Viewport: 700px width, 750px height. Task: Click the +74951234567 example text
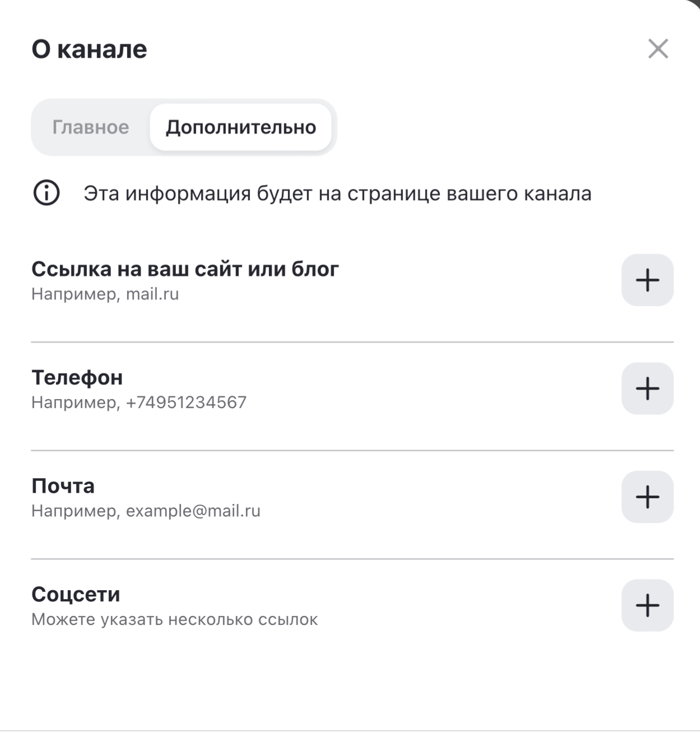pyautogui.click(x=186, y=402)
